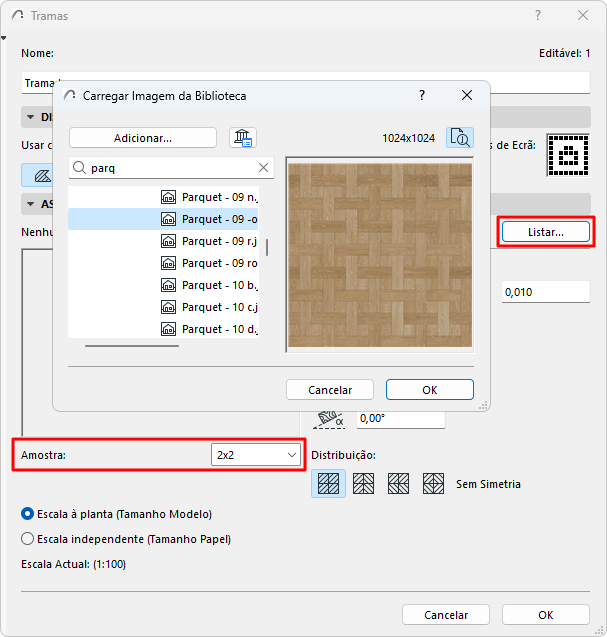The height and width of the screenshot is (637, 607).
Task: Click the Escala Actual: (1:100) text
Action: coord(74,564)
